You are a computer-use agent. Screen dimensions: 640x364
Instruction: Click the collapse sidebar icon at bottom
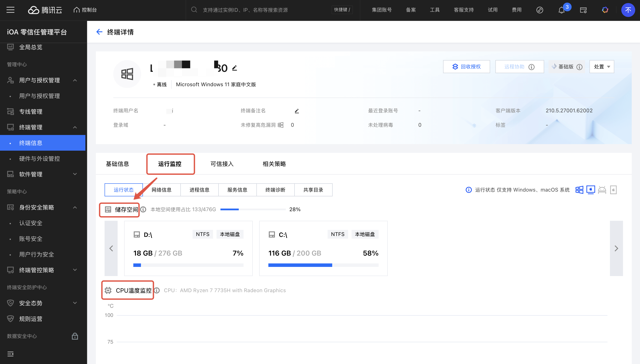pyautogui.click(x=10, y=354)
